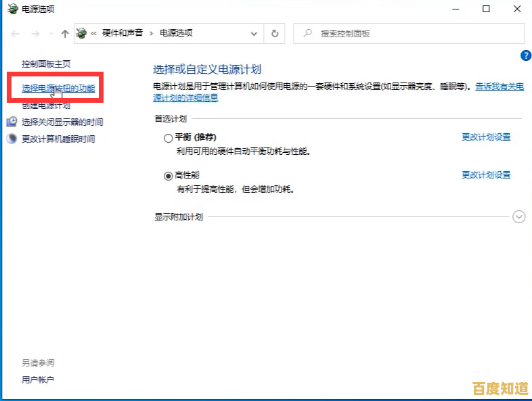
Task: Open 选择关闭显示器的时间 link
Action: pos(62,122)
